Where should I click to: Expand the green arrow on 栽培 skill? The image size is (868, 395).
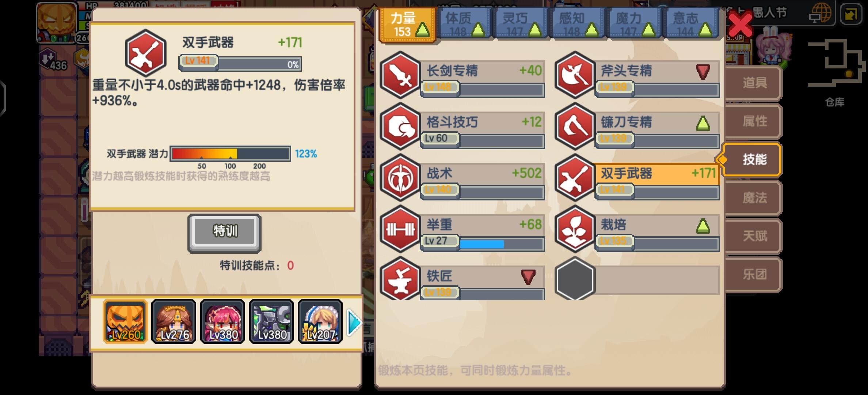pos(703,226)
